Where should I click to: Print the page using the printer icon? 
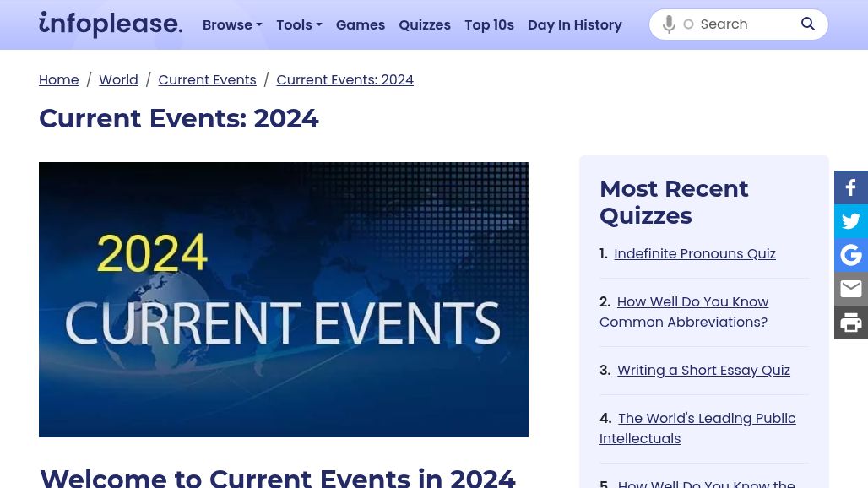pyautogui.click(x=850, y=323)
